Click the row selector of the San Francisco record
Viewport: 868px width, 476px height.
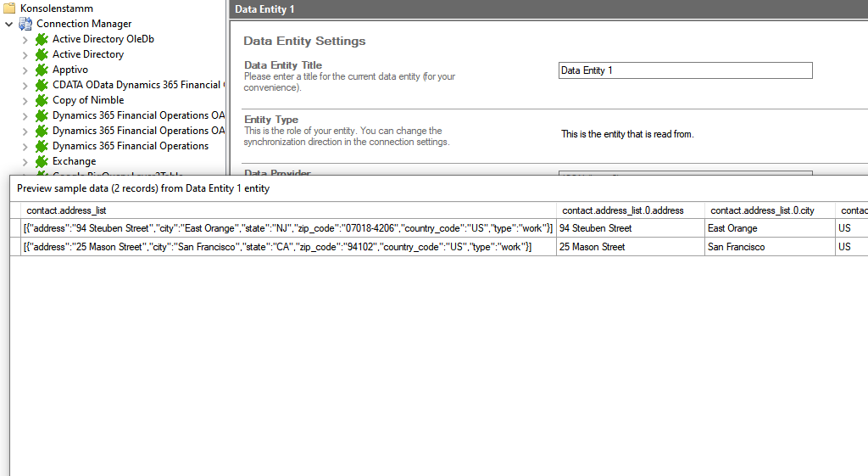15,247
